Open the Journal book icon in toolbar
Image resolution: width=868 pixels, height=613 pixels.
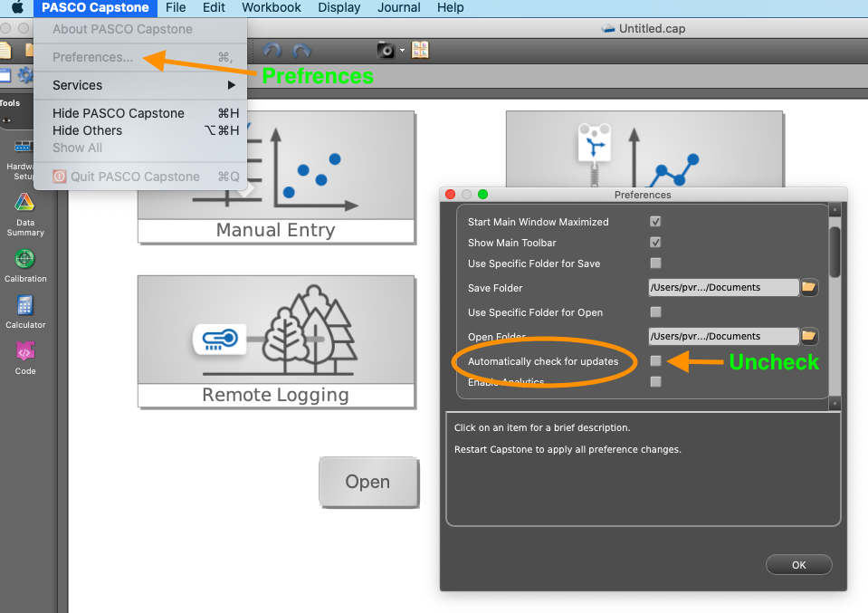pyautogui.click(x=420, y=51)
